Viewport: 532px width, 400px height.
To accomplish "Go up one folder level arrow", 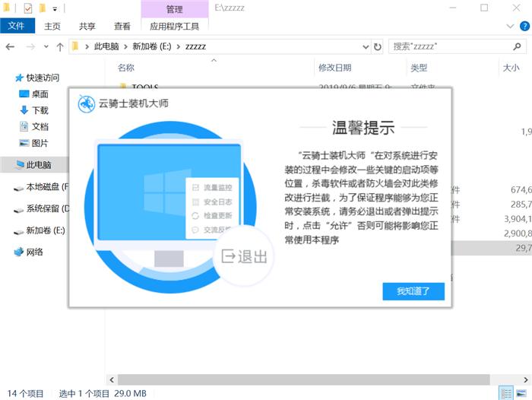I will [x=60, y=46].
